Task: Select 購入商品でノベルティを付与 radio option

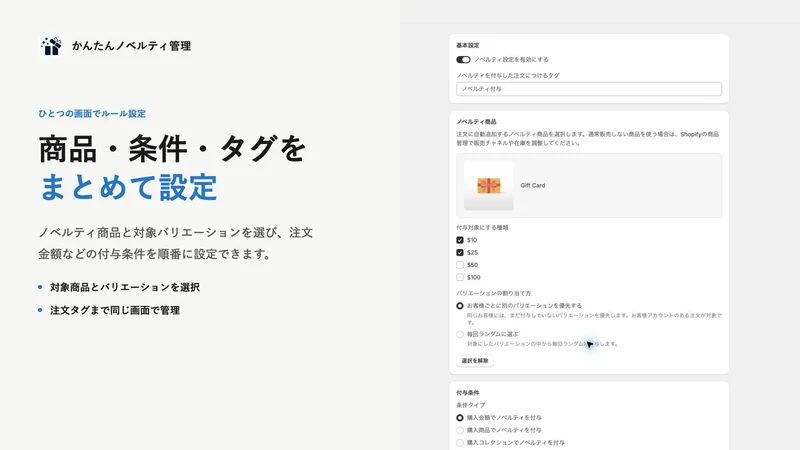Action: (460, 430)
